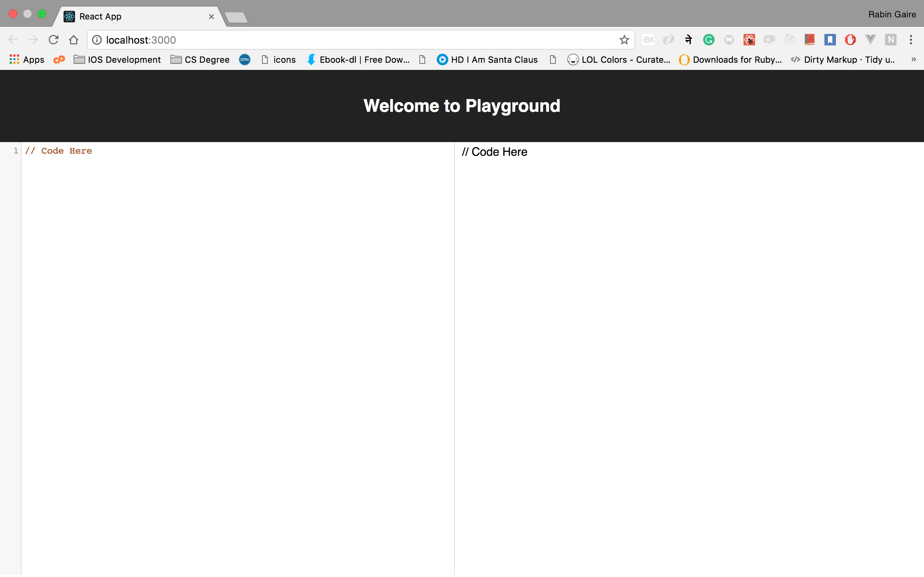Screen dimensions: 924x577
Task: Click the Vue devtools extension icon
Action: click(870, 40)
